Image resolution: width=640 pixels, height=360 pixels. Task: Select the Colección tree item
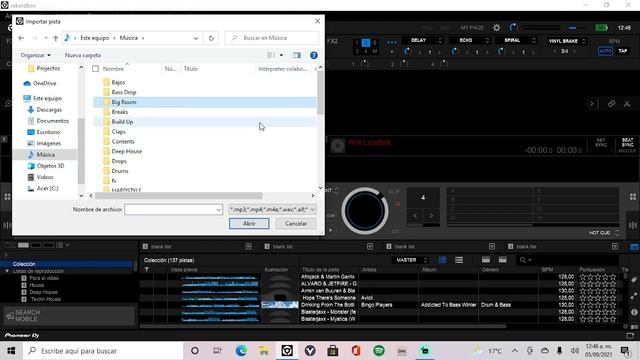coord(67,264)
